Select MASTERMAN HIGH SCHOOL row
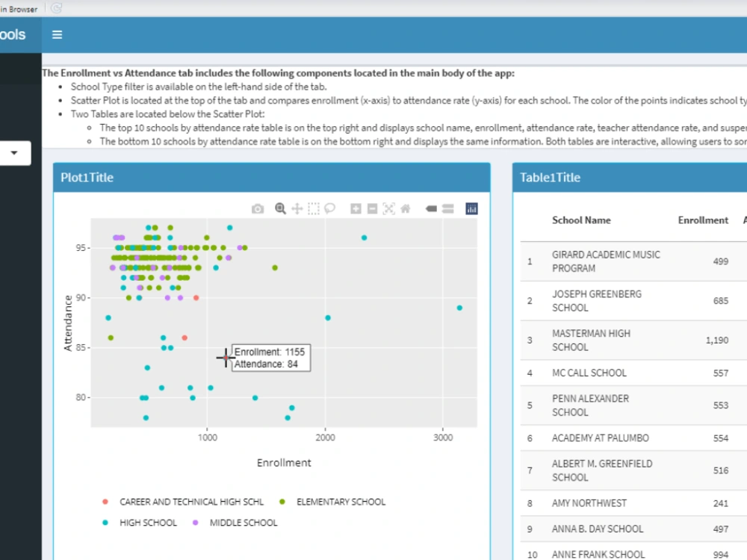 coord(633,340)
